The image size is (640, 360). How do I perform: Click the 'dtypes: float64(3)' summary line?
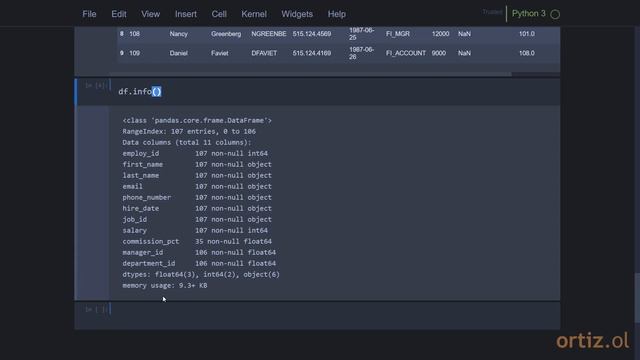[x=201, y=274]
